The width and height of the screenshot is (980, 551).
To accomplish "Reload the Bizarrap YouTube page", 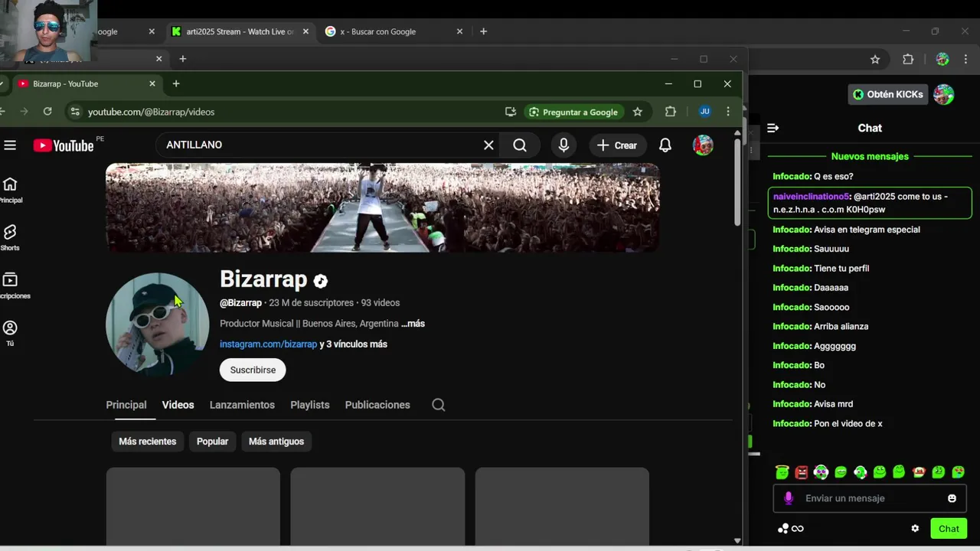I will point(47,112).
